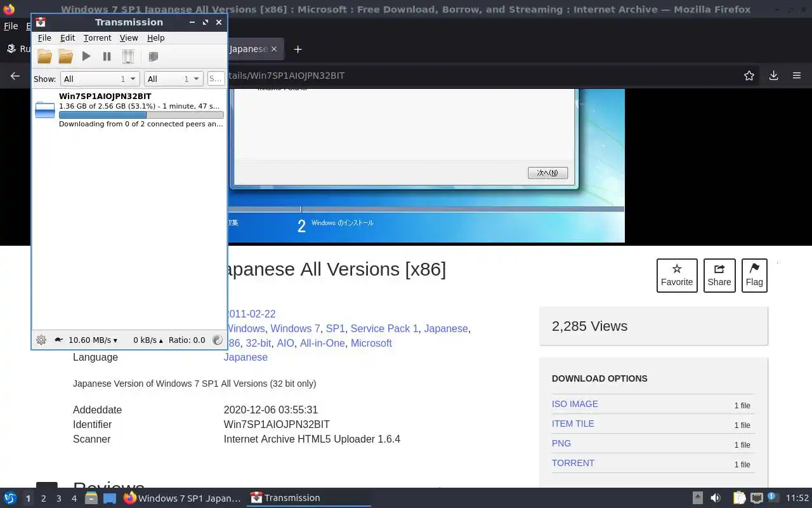Bookmark page with the star icon
812x508 pixels.
click(x=749, y=76)
